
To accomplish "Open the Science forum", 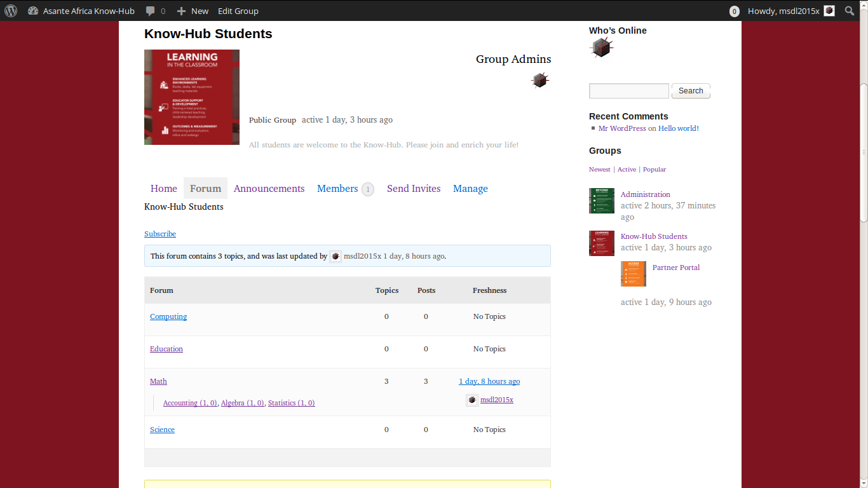I will click(x=162, y=430).
